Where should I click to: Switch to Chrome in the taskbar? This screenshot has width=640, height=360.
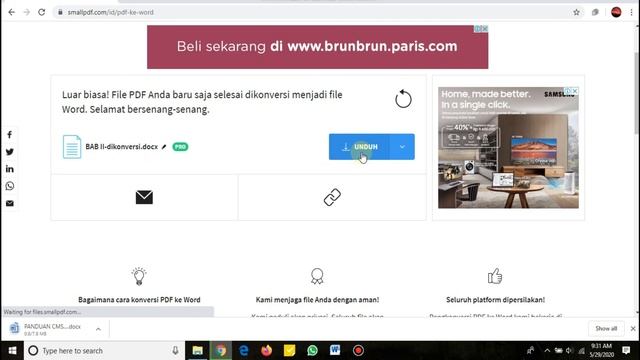pyautogui.click(x=221, y=351)
